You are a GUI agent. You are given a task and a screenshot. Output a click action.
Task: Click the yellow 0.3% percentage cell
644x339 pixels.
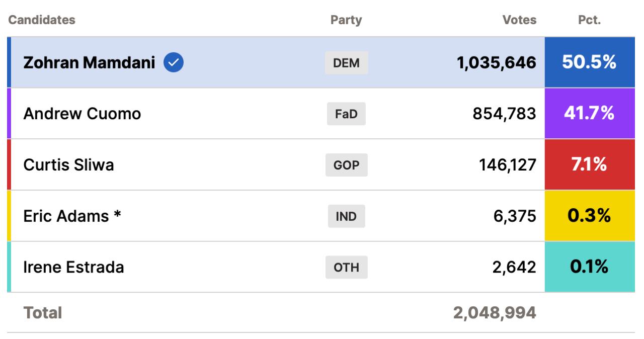589,216
